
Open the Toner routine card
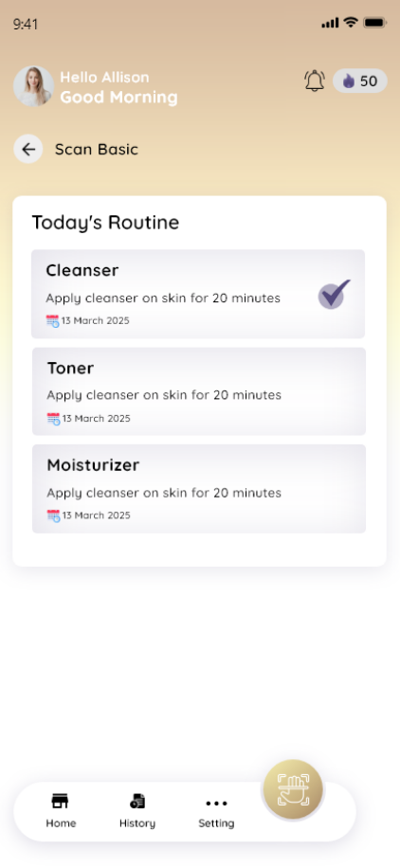[x=199, y=391]
